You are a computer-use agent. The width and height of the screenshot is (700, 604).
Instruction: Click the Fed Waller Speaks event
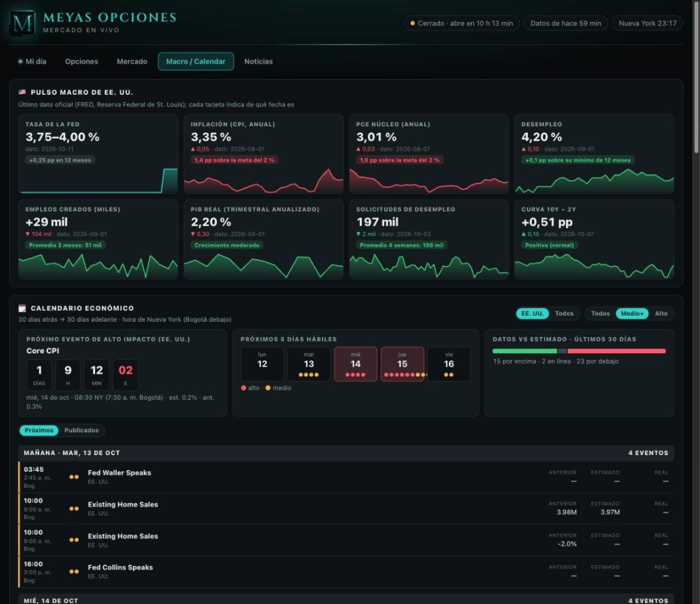point(346,477)
